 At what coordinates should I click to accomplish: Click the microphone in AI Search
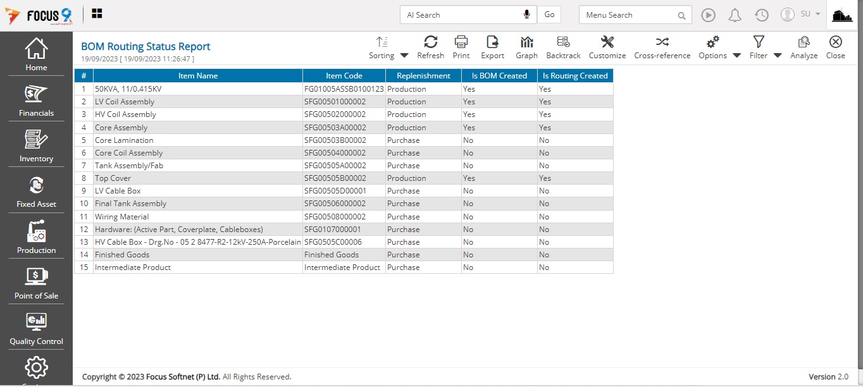[x=526, y=15]
